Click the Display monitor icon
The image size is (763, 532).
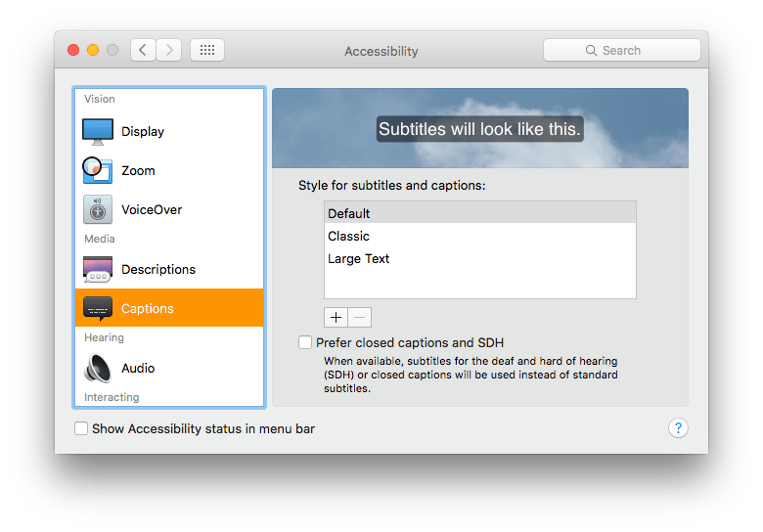(x=98, y=132)
